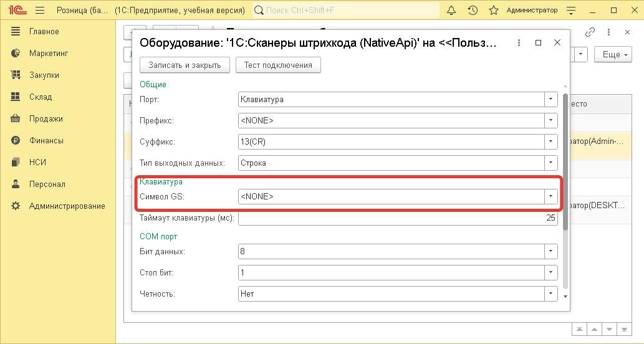Screen dimensions: 644x344
Task: Open dialog more options (three dots)
Action: pos(519,43)
